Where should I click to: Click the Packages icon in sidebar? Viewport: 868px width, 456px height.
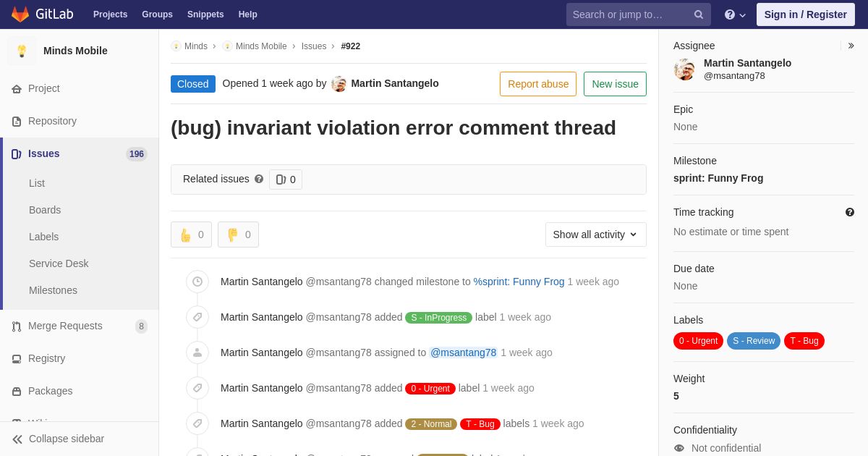coord(17,392)
